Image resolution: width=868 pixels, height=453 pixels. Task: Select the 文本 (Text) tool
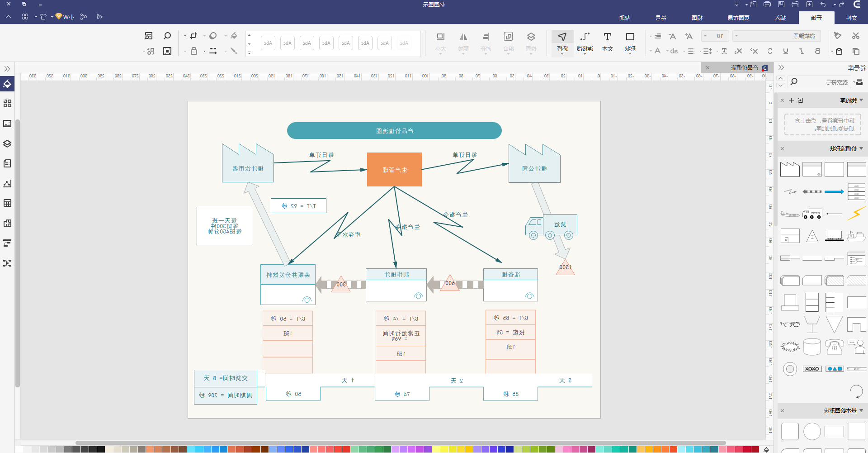point(608,42)
